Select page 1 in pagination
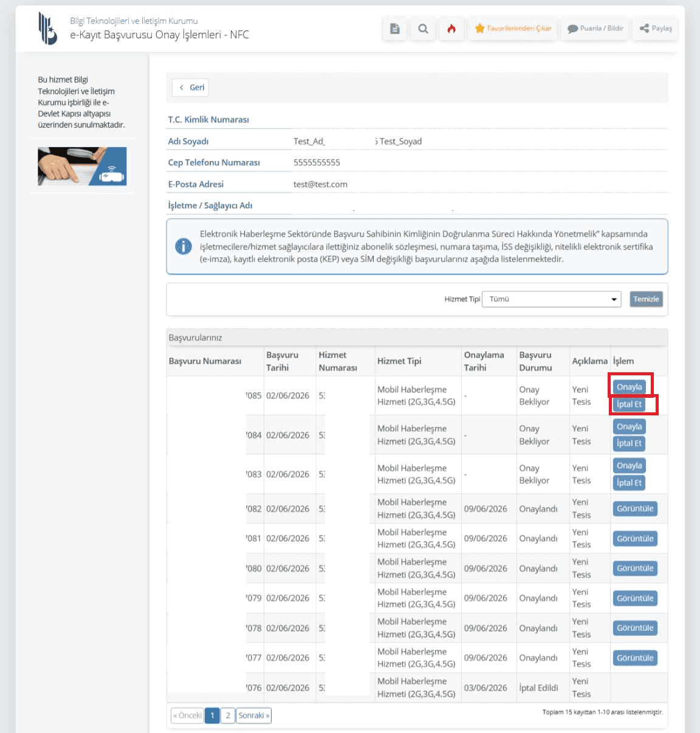The image size is (700, 733). point(212,715)
